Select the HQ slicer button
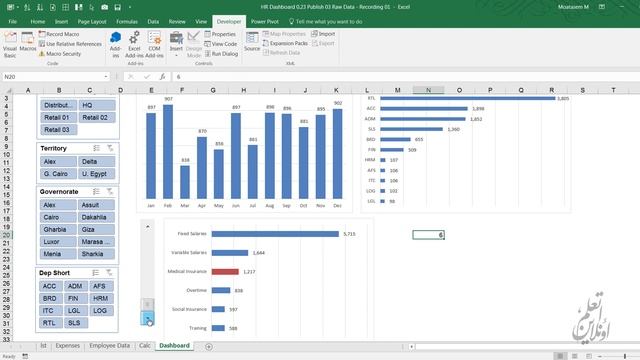The height and width of the screenshot is (360, 640). click(97, 105)
